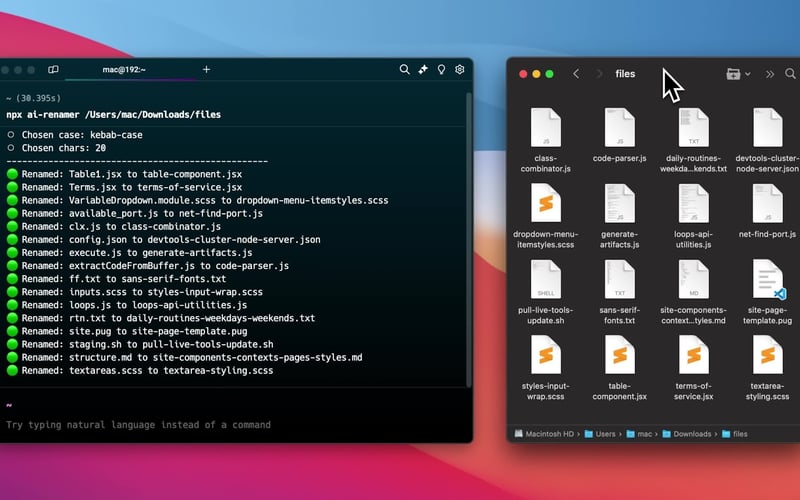Select dropdown-menu-itemstyles.scss file

coord(545,216)
